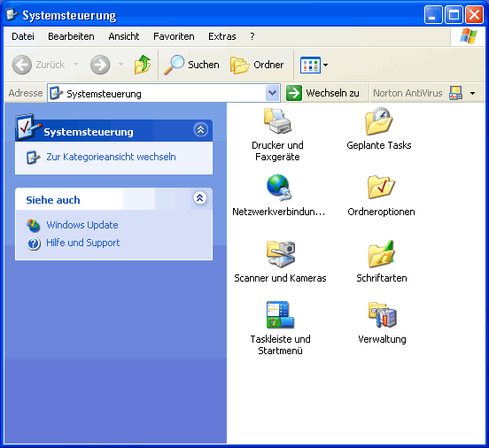Open the Scanner und Kameras icon
The width and height of the screenshot is (489, 448).
pos(280,254)
